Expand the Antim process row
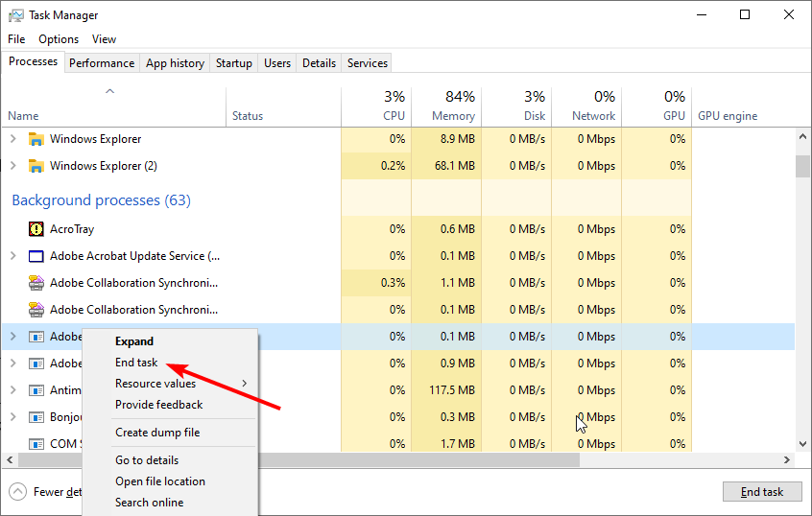Screen dimensions: 812x516 [x=12, y=390]
